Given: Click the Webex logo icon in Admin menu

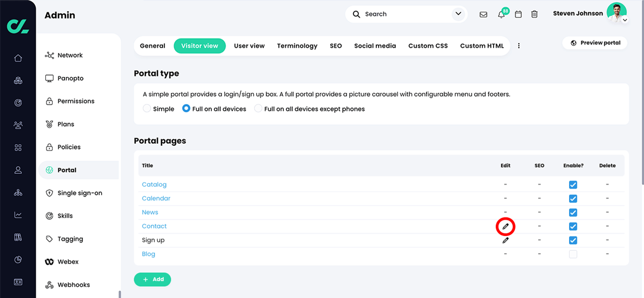Looking at the screenshot, I should pos(50,262).
